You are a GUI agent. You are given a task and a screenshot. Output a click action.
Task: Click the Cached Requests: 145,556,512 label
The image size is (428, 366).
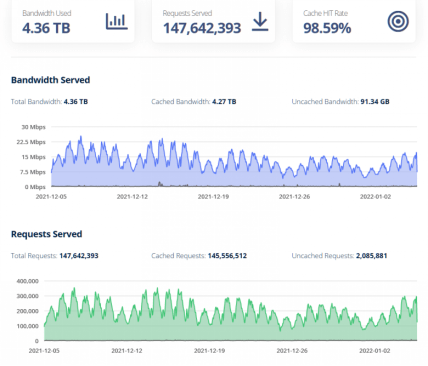(x=199, y=256)
